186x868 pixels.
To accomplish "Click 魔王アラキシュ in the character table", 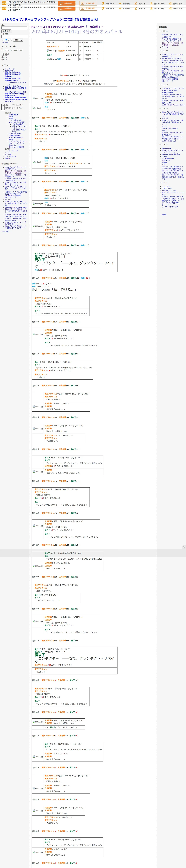I will click(x=53, y=46).
